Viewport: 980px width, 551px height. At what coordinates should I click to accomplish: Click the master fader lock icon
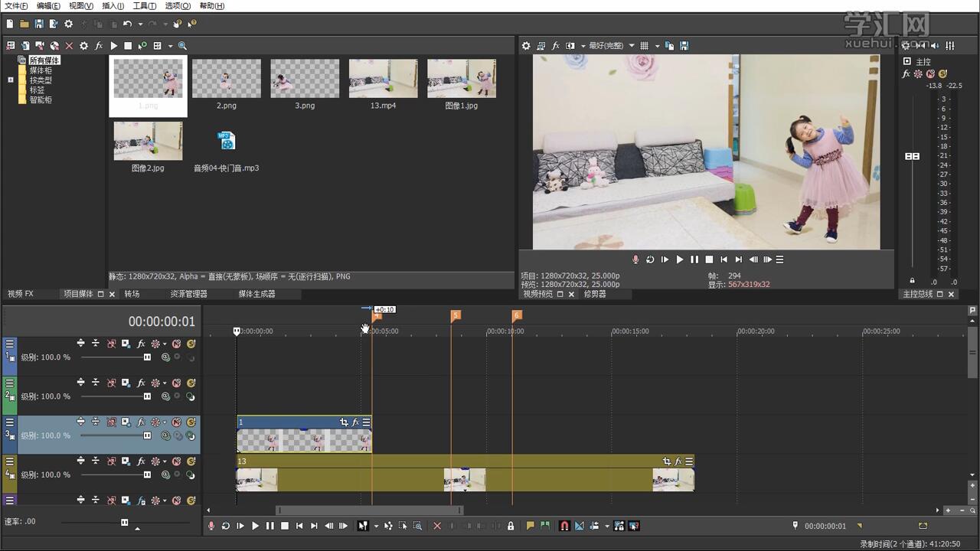(x=912, y=281)
